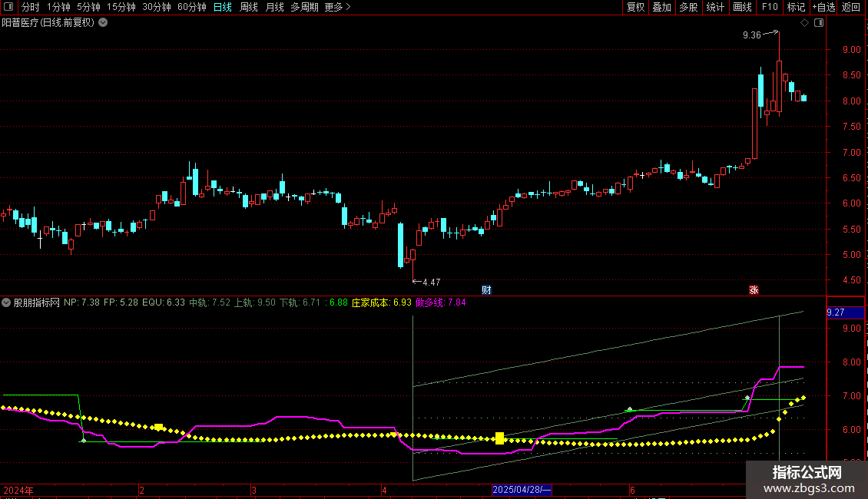Click the 9.27 price cursor label

[x=845, y=312]
